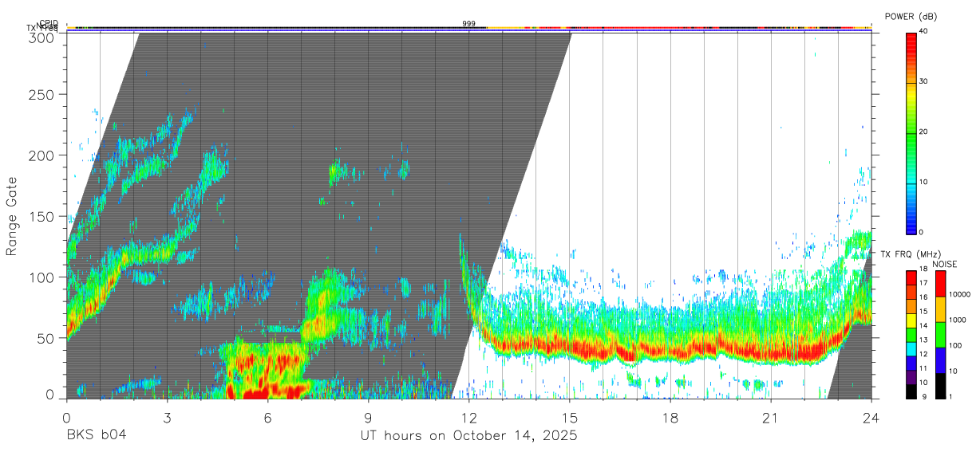Click the '100' label on noise scale

pos(955,346)
